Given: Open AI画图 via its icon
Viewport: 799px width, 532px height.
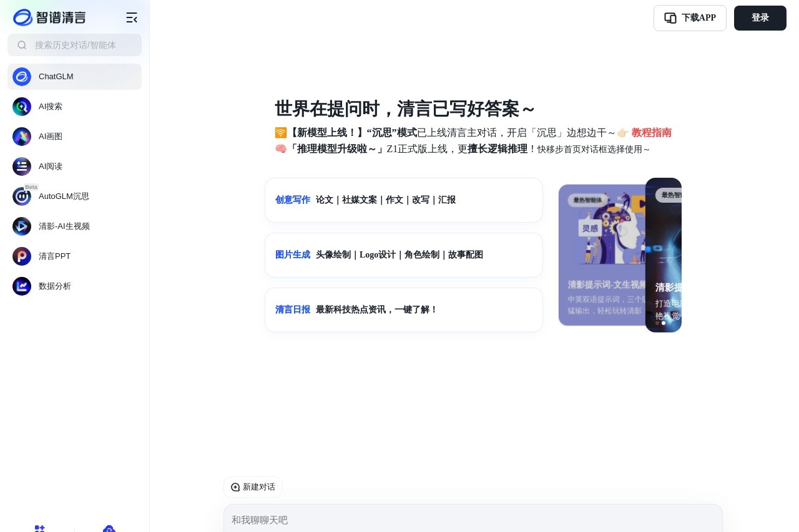Looking at the screenshot, I should [22, 137].
